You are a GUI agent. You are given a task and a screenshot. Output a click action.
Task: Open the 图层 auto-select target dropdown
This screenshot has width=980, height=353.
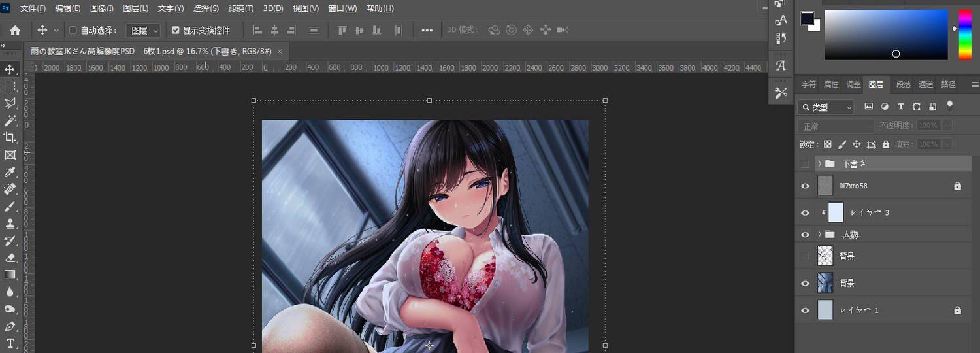tap(143, 30)
